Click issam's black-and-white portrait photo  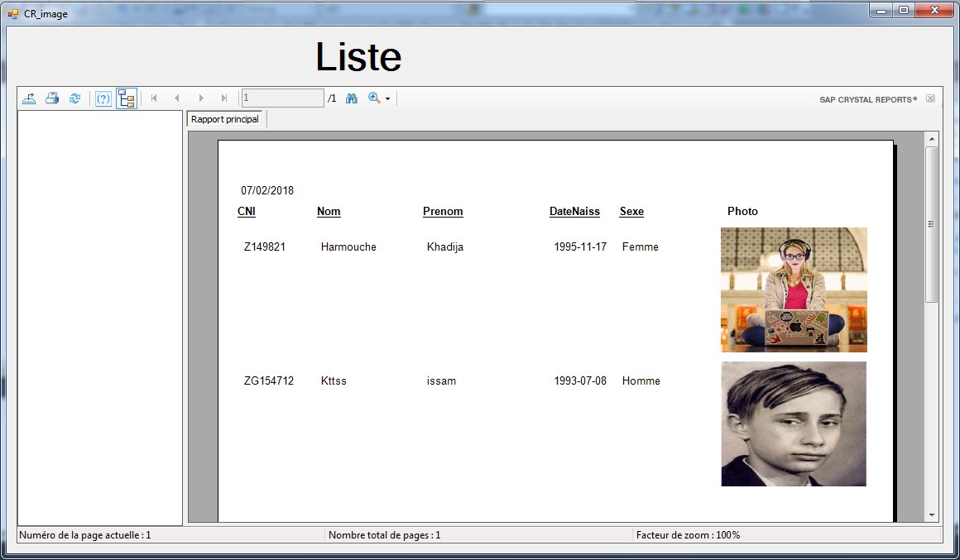[794, 424]
